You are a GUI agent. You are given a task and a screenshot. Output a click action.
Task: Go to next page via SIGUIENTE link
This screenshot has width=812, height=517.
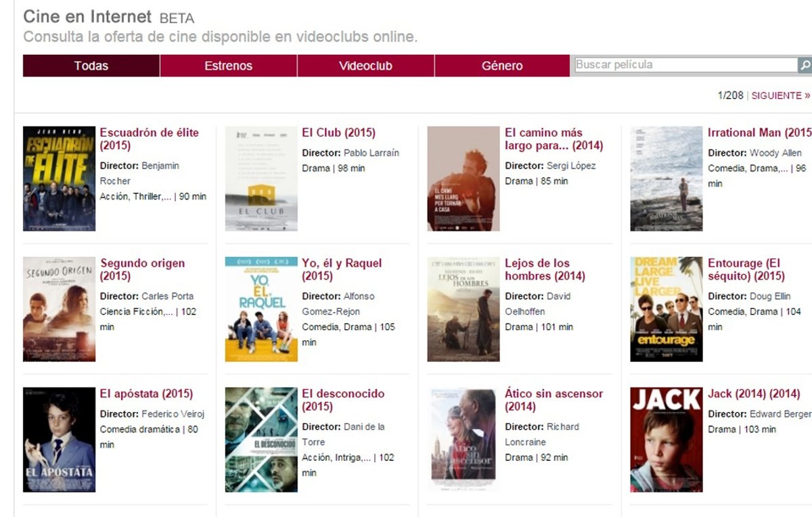pyautogui.click(x=780, y=96)
